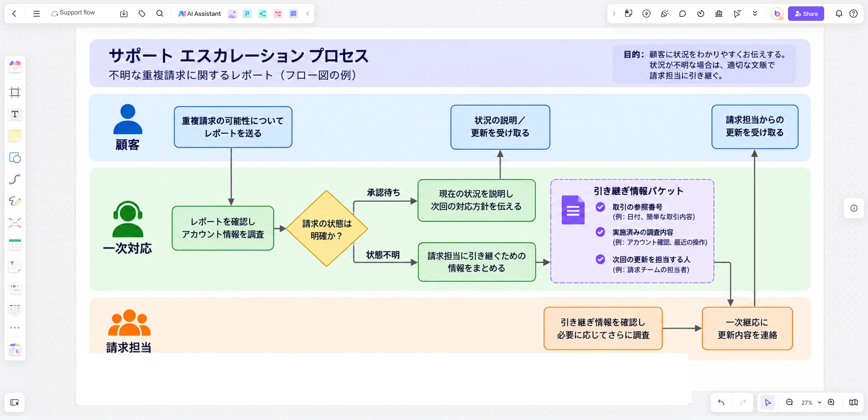Expand more tools double chevron

(x=755, y=14)
